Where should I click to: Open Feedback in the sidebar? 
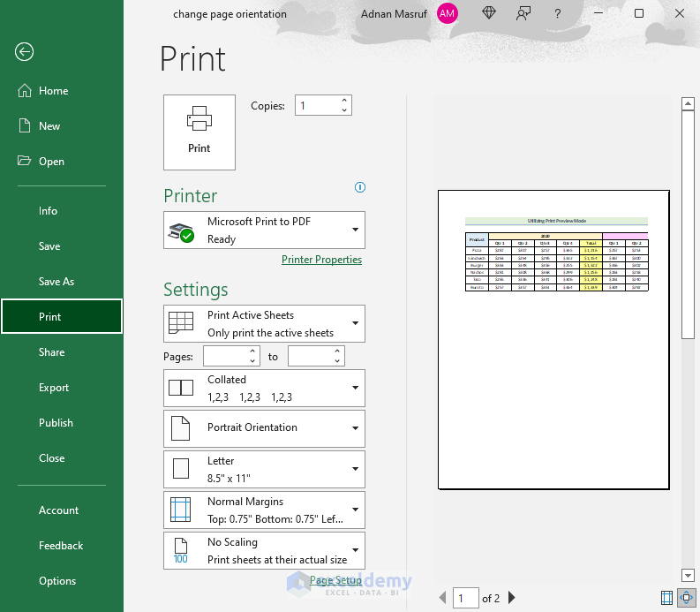[61, 546]
